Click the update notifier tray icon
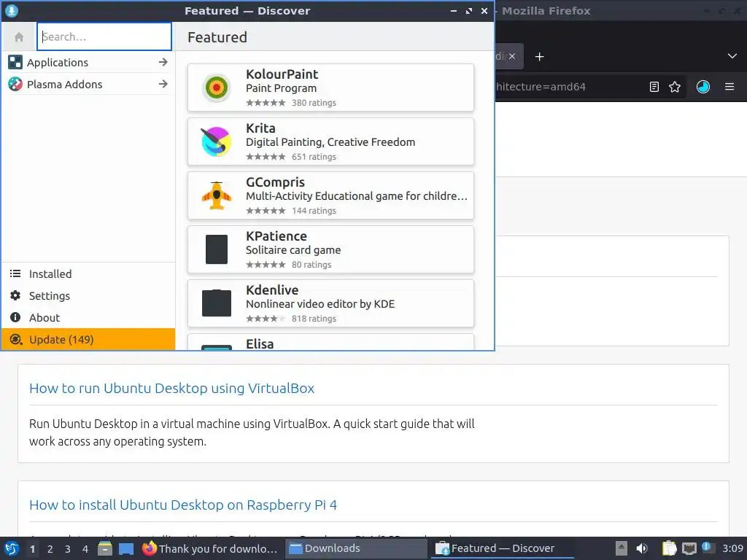Viewport: 747px width, 560px height. (x=708, y=548)
